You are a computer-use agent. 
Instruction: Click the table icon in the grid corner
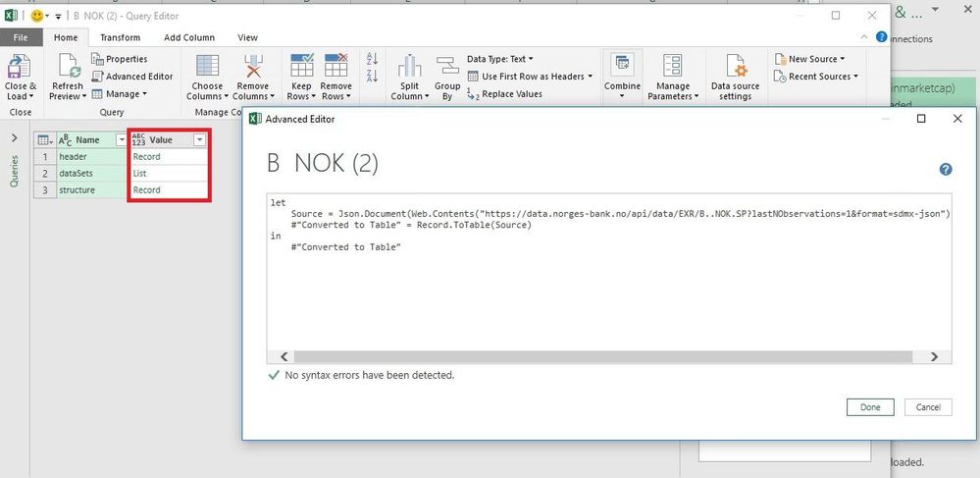(44, 140)
